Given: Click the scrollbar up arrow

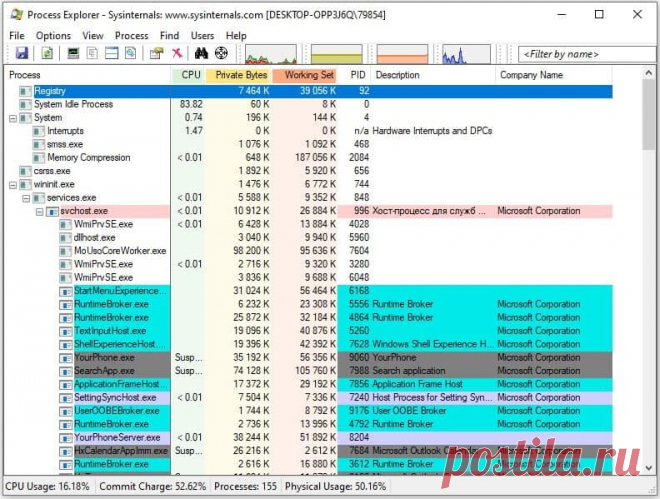Looking at the screenshot, I should point(649,73).
